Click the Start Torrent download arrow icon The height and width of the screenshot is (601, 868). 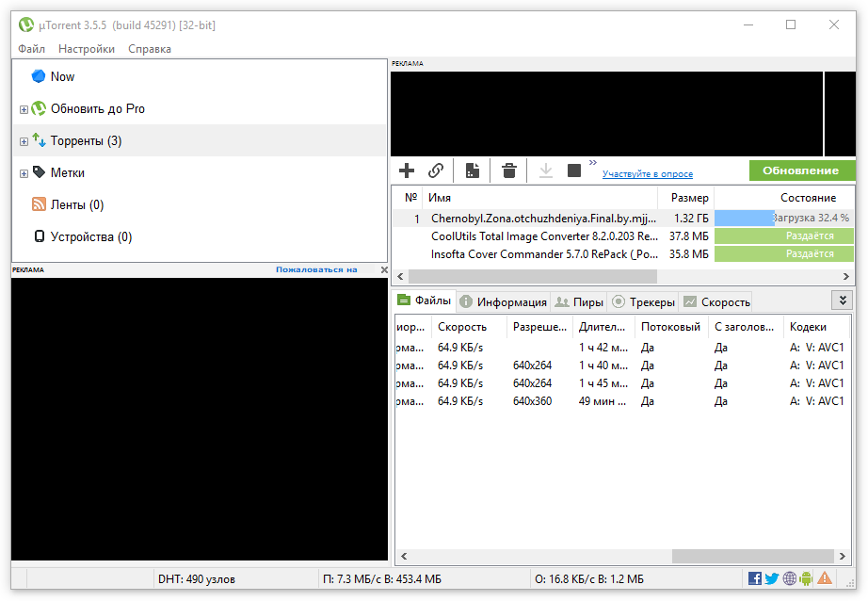coord(546,171)
